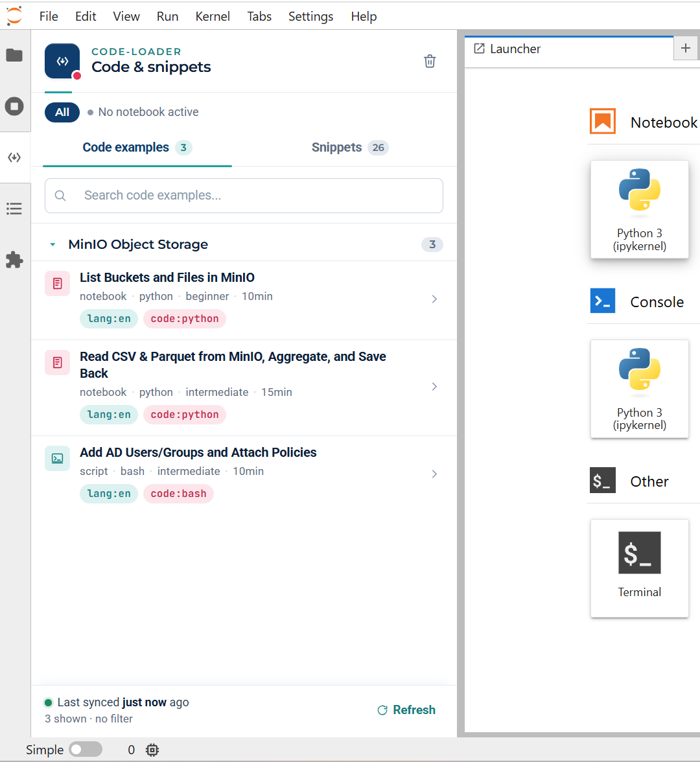This screenshot has width=700, height=762.
Task: Open the Help menu
Action: pyautogui.click(x=364, y=17)
